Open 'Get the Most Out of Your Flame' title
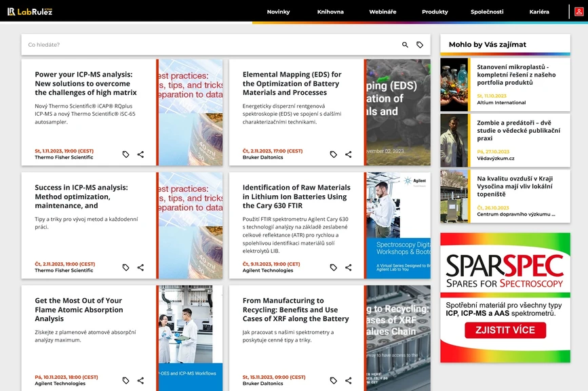 click(x=79, y=310)
